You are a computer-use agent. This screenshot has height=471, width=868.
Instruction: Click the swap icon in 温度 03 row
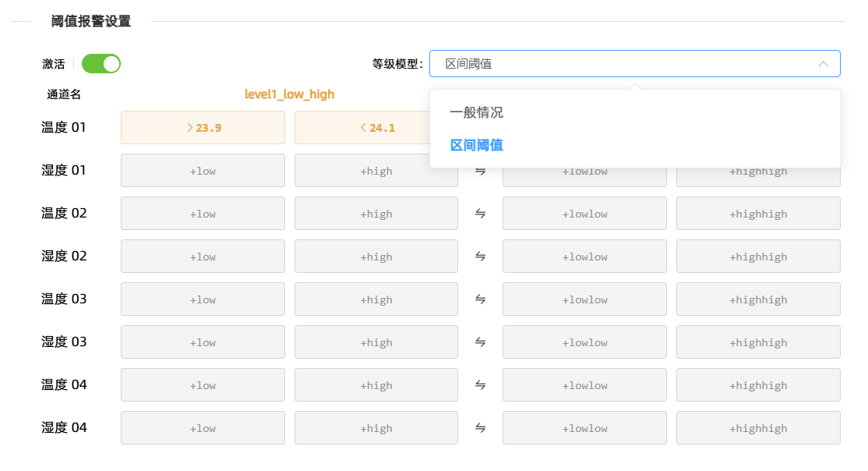[x=480, y=299]
